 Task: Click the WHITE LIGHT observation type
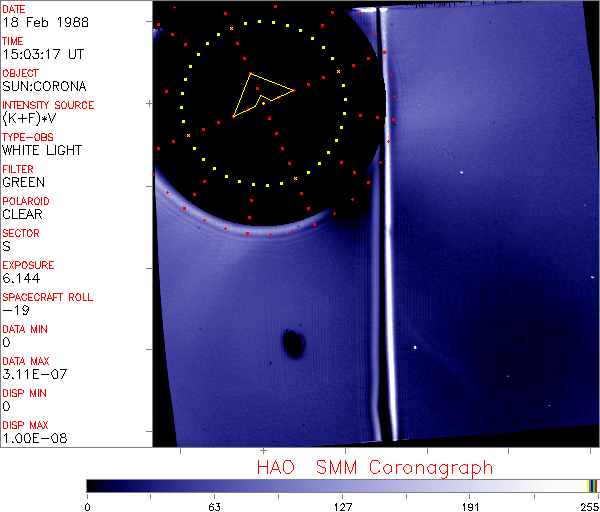[x=42, y=150]
